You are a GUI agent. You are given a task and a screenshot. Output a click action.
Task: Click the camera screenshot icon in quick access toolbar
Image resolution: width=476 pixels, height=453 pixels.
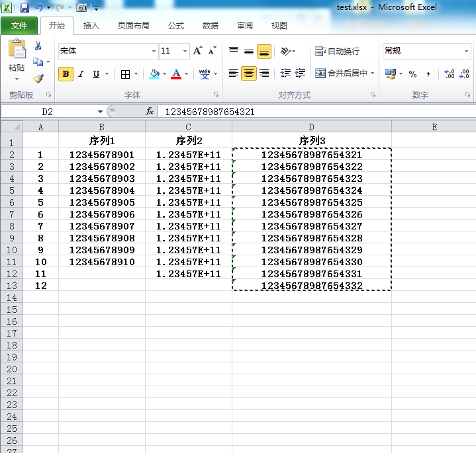click(81, 7)
